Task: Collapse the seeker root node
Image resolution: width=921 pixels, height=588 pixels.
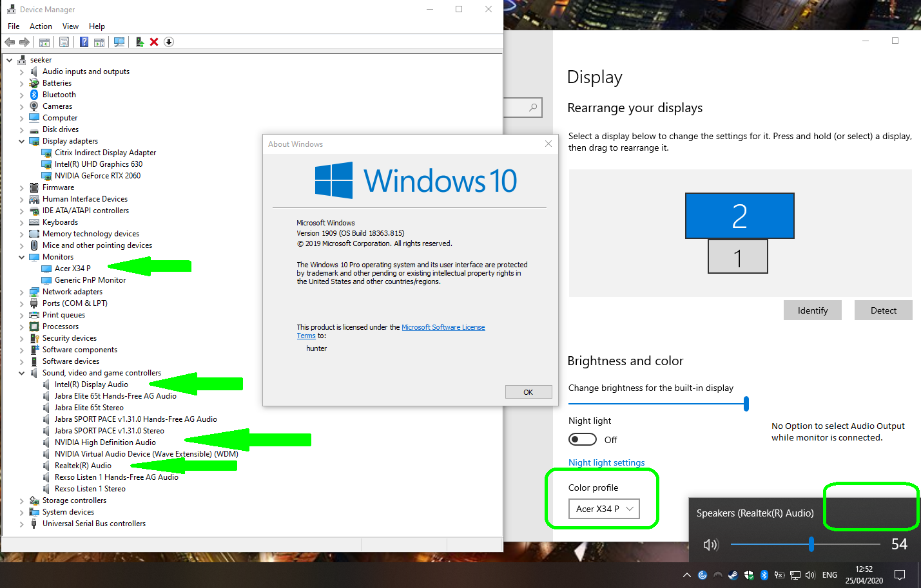Action: [9, 60]
